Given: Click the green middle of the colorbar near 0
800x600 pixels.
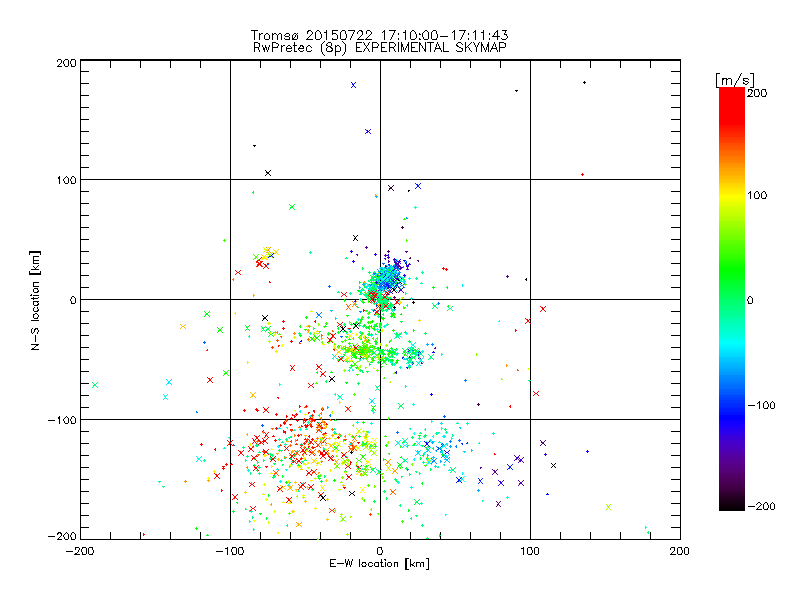Looking at the screenshot, I should click(732, 299).
